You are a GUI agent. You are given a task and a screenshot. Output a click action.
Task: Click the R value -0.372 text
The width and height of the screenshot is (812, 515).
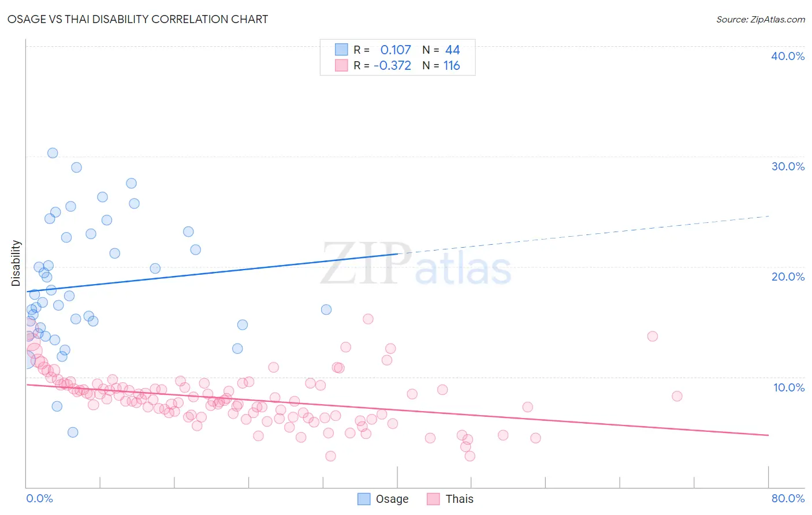point(393,65)
